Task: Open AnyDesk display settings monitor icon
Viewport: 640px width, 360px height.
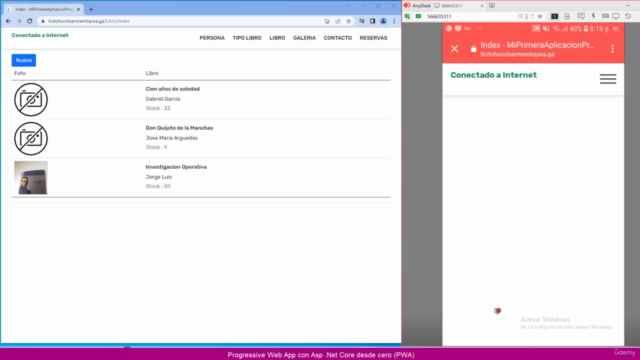Action: pos(616,16)
